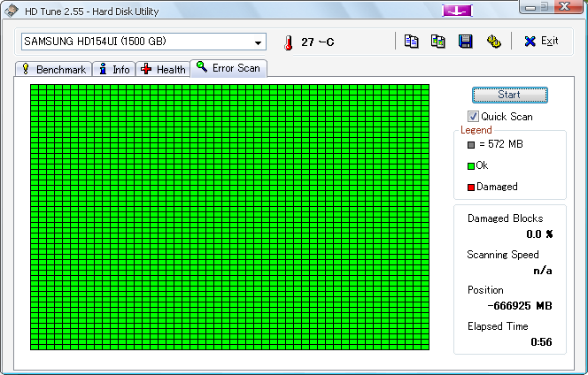Image resolution: width=588 pixels, height=375 pixels.
Task: Click the Scanning Speed n/a value
Action: tap(543, 270)
